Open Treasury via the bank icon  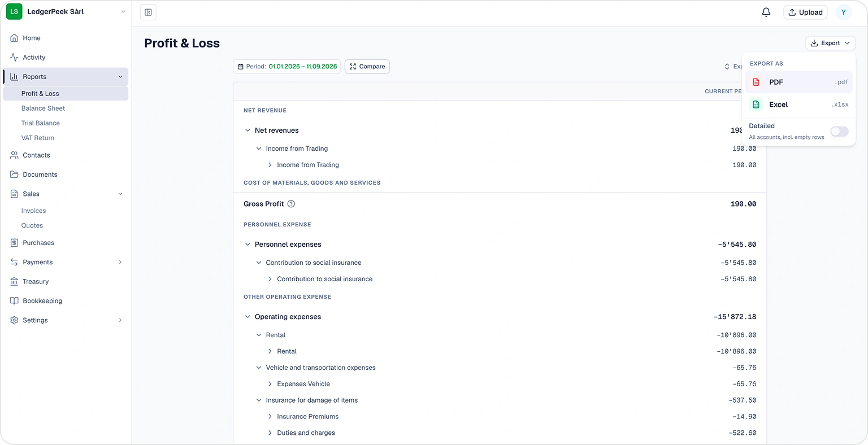click(14, 281)
